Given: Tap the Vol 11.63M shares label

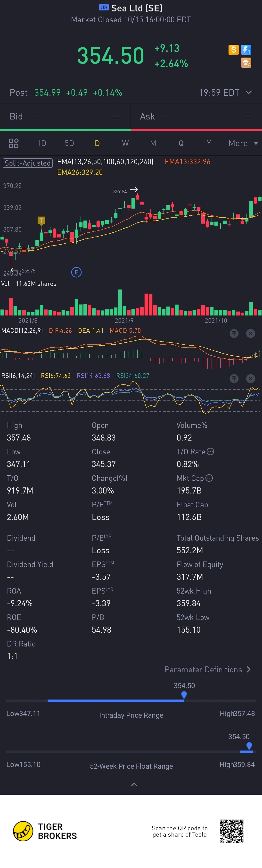Looking at the screenshot, I should click(x=29, y=284).
